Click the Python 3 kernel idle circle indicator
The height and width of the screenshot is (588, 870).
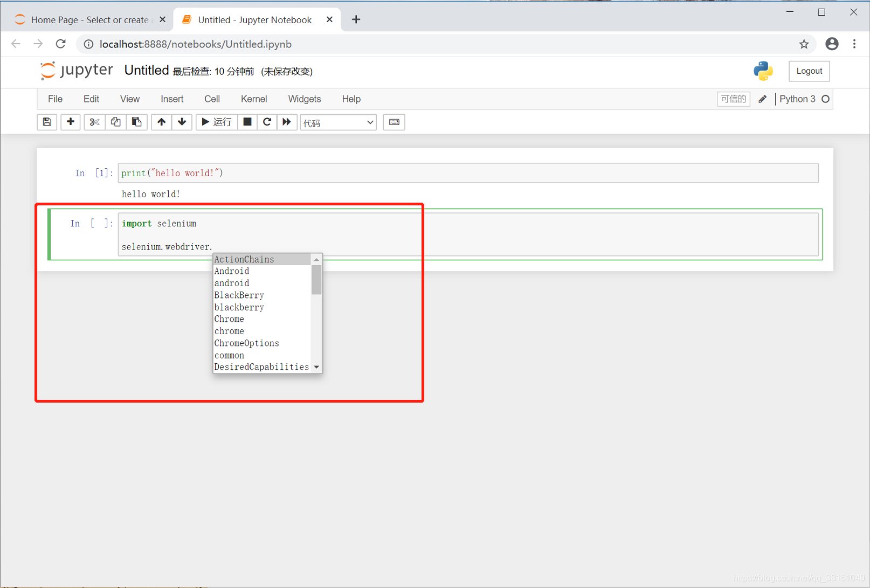[825, 99]
